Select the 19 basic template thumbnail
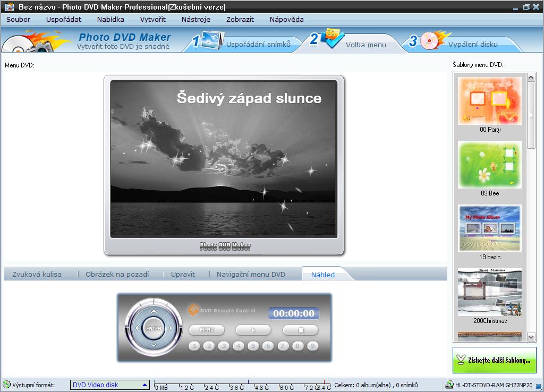Image resolution: width=544 pixels, height=392 pixels. [489, 228]
